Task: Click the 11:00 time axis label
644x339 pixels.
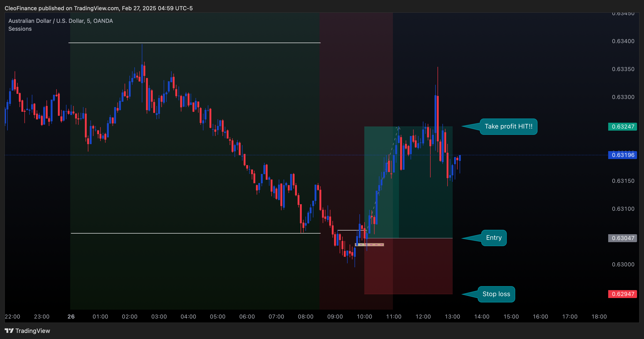Action: [x=394, y=316]
